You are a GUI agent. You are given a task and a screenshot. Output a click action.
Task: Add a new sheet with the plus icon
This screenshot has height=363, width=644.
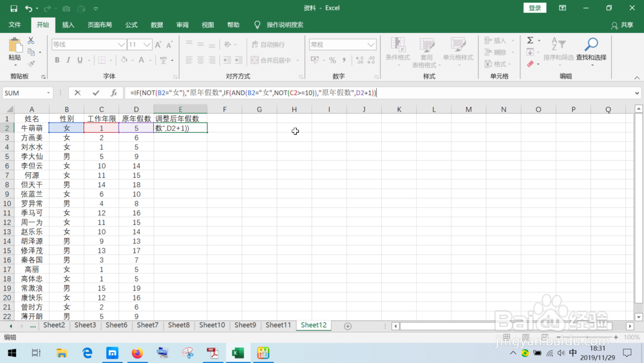tap(348, 326)
